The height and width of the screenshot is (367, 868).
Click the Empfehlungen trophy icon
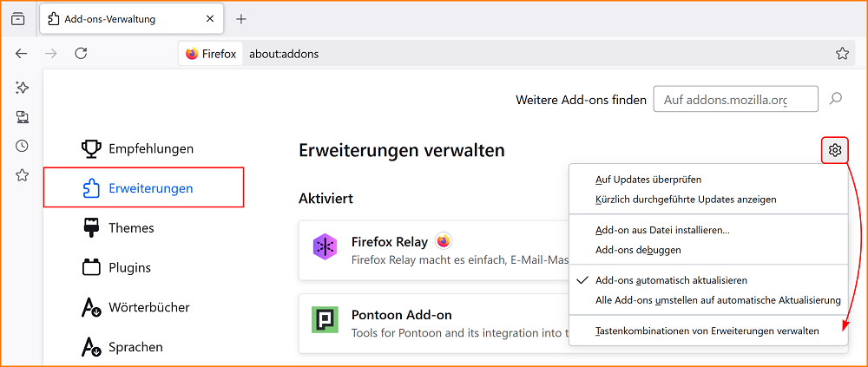91,148
